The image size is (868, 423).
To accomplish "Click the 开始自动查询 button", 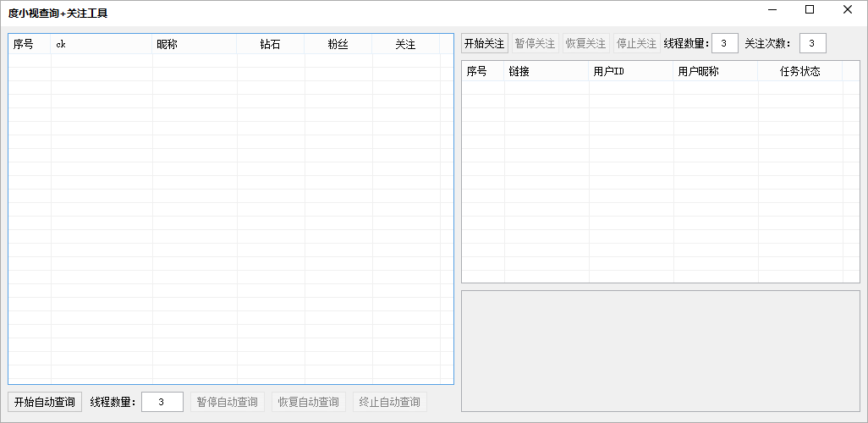I will (45, 402).
